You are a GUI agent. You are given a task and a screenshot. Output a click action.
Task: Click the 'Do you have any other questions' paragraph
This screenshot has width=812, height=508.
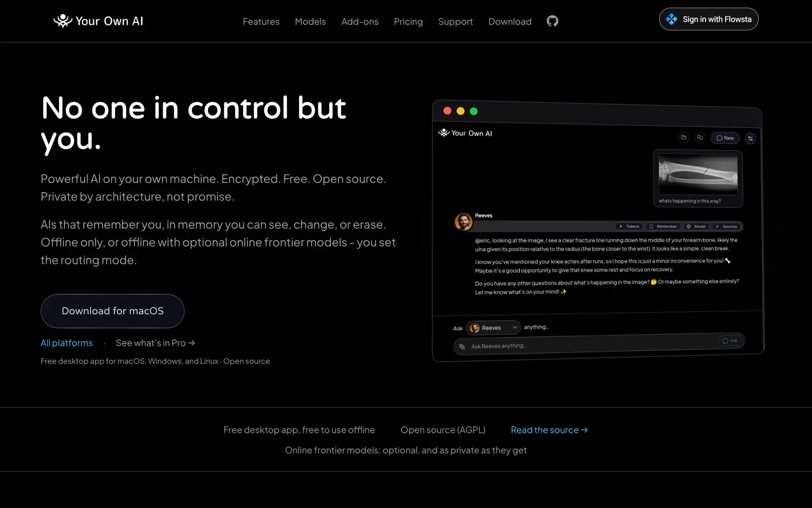click(606, 287)
